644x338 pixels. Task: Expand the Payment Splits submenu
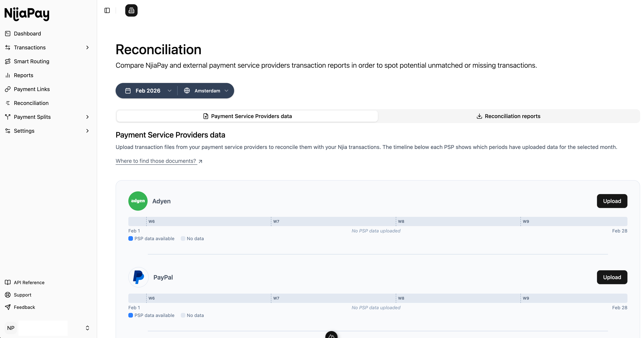tap(87, 117)
